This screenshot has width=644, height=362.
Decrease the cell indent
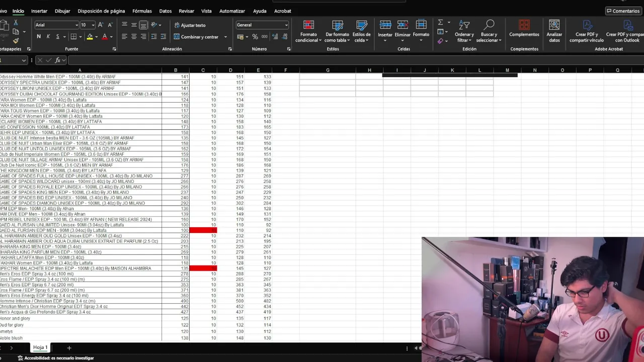[x=154, y=37]
